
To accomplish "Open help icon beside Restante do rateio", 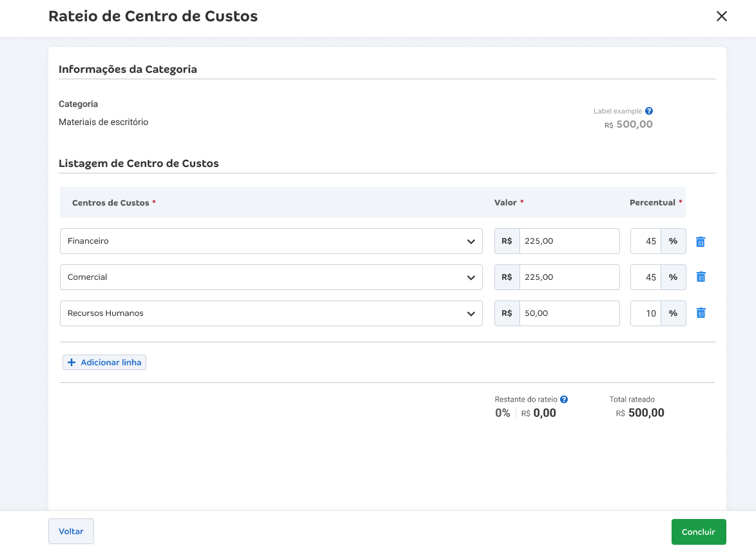I will pyautogui.click(x=564, y=400).
